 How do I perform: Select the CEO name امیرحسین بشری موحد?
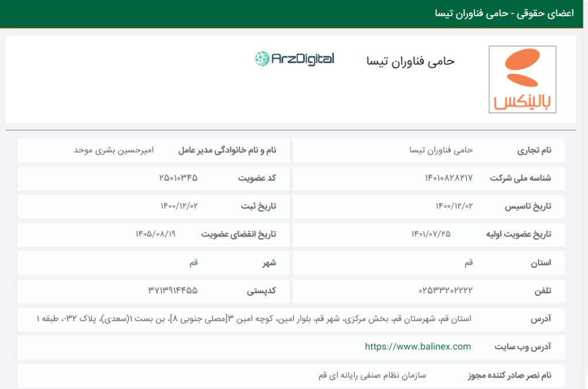114,150
